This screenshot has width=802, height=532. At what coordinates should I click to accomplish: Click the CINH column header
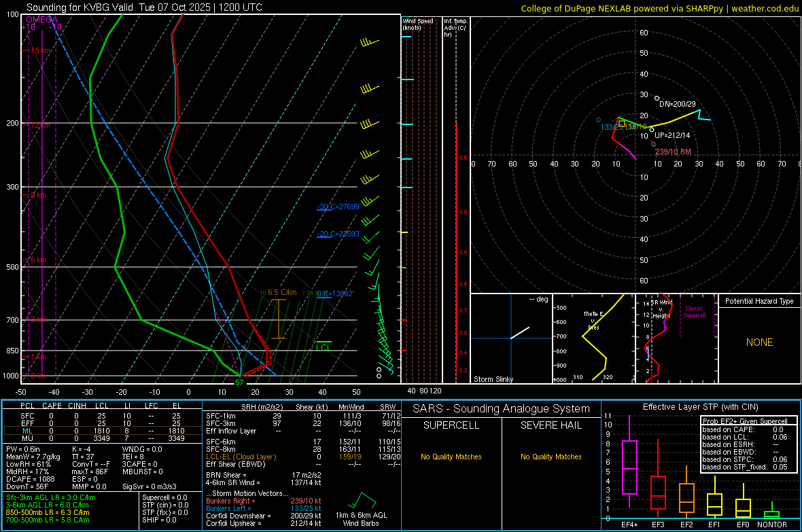pos(77,406)
